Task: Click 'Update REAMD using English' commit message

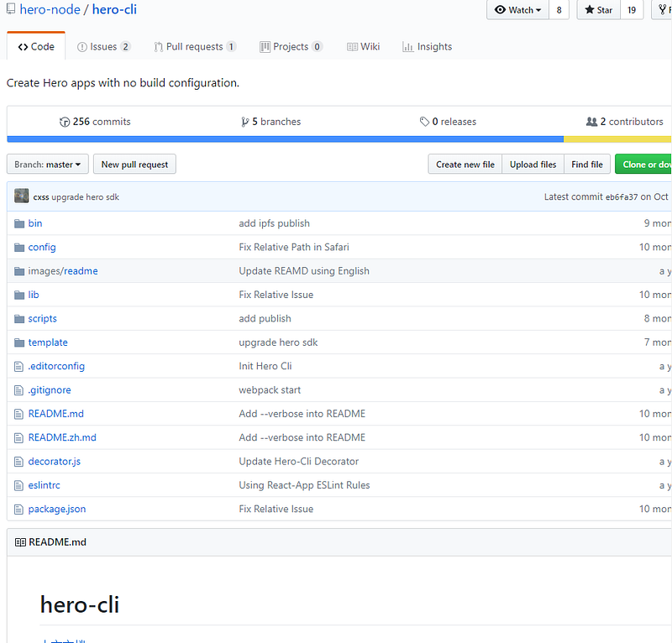Action: (304, 271)
